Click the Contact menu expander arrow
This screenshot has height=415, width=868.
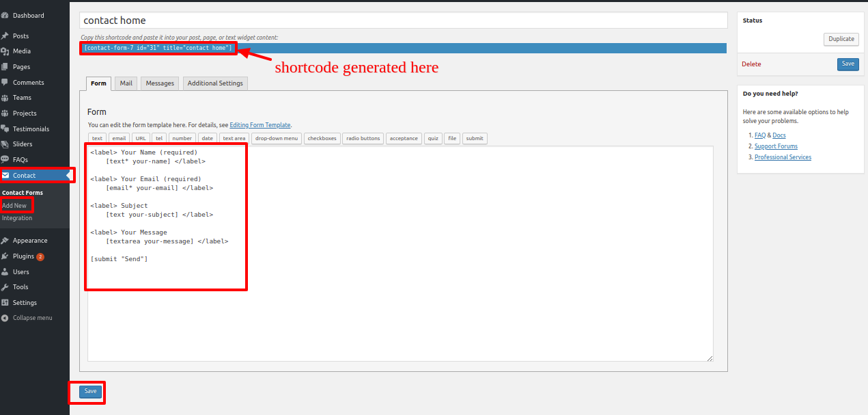[x=68, y=175]
